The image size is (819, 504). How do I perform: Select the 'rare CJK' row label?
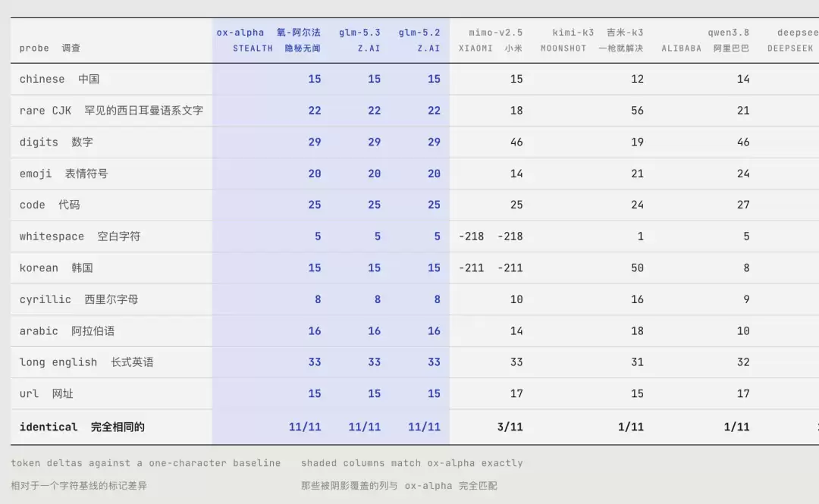[x=45, y=110]
